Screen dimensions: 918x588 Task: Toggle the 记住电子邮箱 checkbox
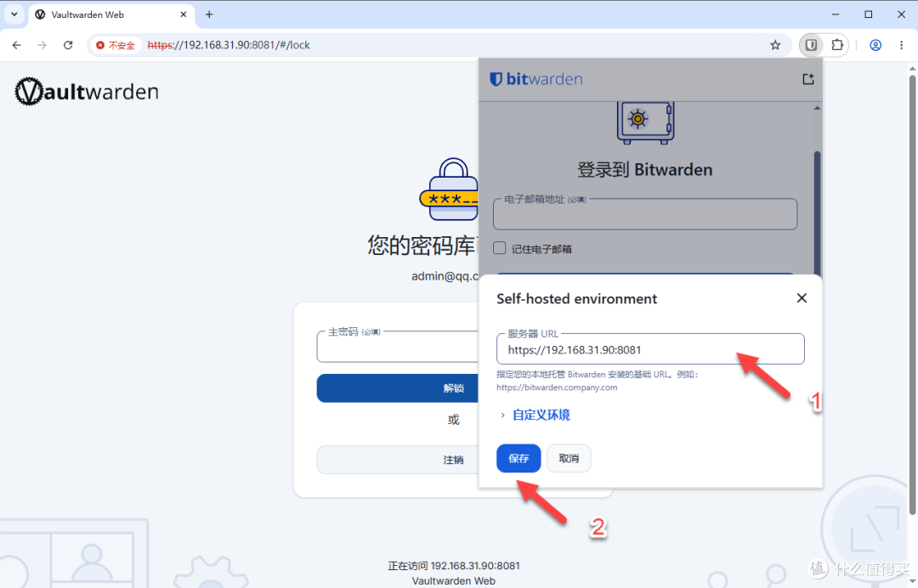pyautogui.click(x=500, y=248)
